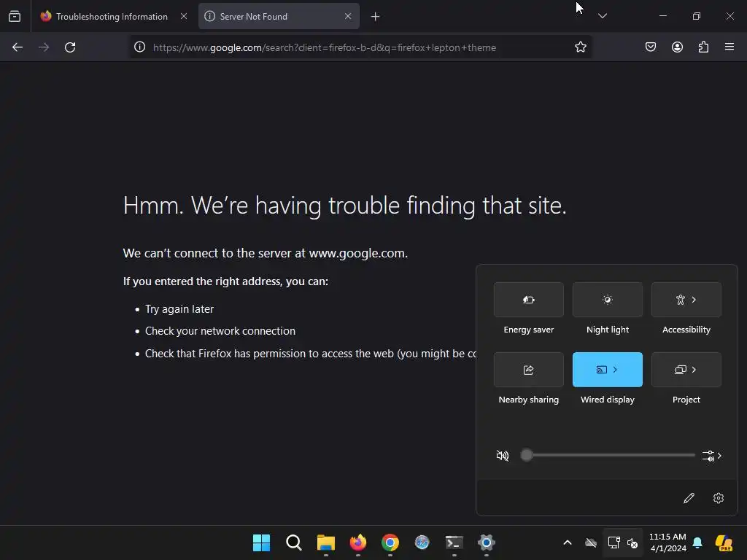
Task: Bookmark this page with star icon
Action: (x=580, y=47)
